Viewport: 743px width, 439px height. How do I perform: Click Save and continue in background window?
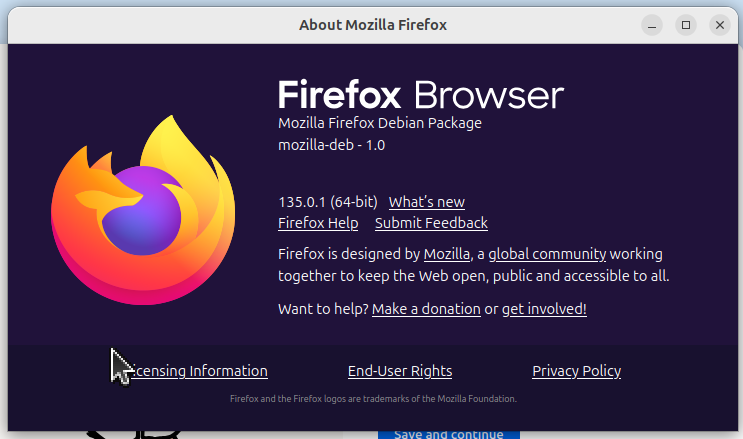click(x=448, y=434)
